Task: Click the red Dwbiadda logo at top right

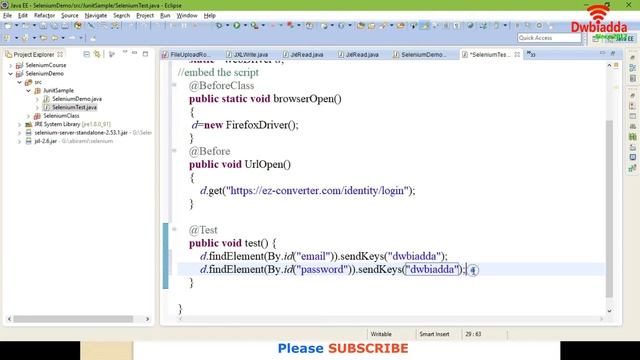Action: (599, 20)
